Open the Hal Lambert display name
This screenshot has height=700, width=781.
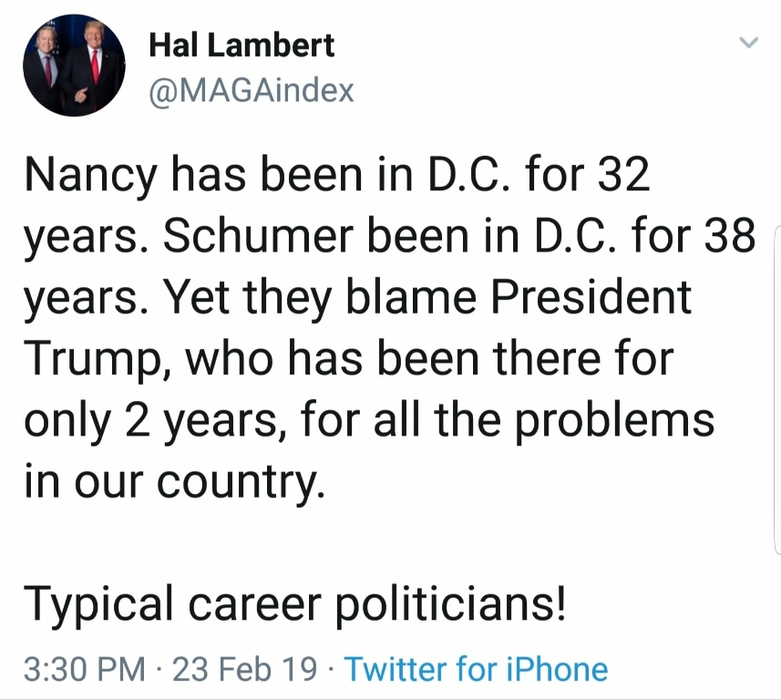(241, 46)
